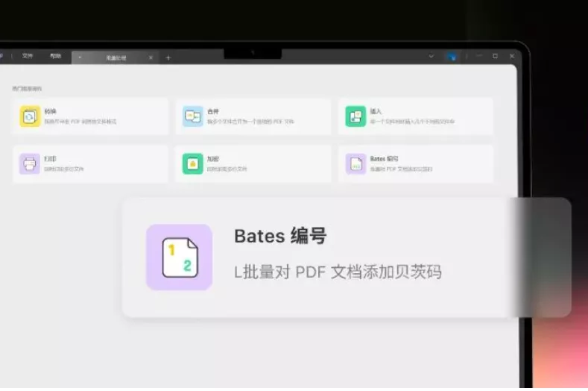Image resolution: width=588 pixels, height=391 pixels.
Task: Expand the chevron dropdown in the title bar
Action: [431, 56]
